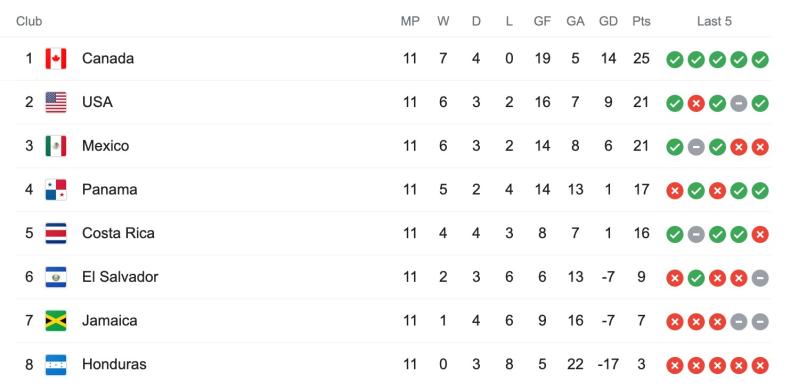Click the El Salvador flag icon
Screen dimensions: 798x390
(x=56, y=277)
